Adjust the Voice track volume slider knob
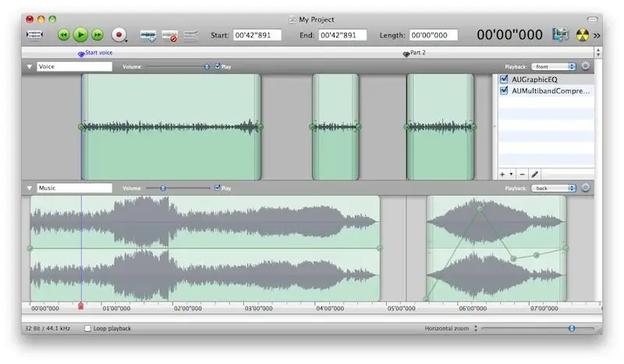The width and height of the screenshot is (624, 364). click(x=207, y=66)
